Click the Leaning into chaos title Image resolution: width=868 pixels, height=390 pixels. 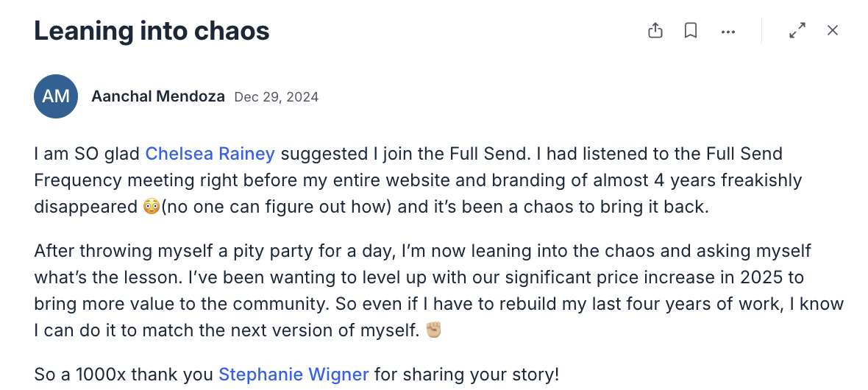152,30
